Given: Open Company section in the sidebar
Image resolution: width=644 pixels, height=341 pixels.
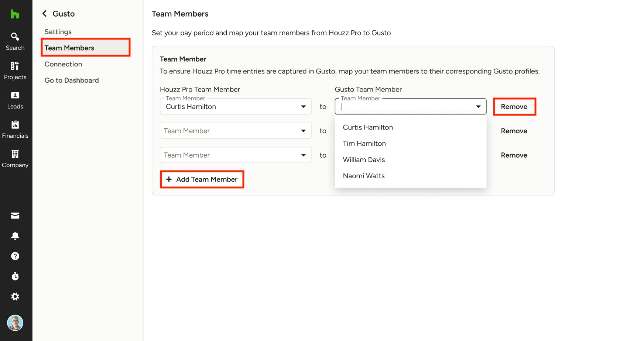Looking at the screenshot, I should pos(15,159).
